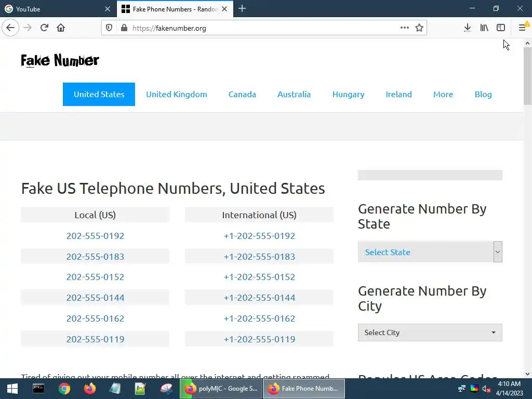View site security padlock details
The width and height of the screenshot is (532, 399).
click(124, 28)
